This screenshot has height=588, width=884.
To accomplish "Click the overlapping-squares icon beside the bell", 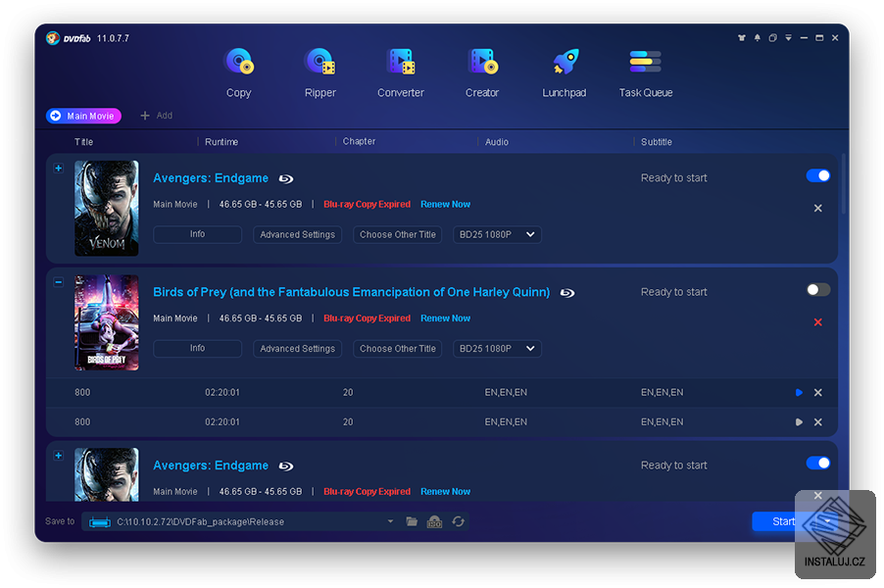I will click(x=773, y=38).
